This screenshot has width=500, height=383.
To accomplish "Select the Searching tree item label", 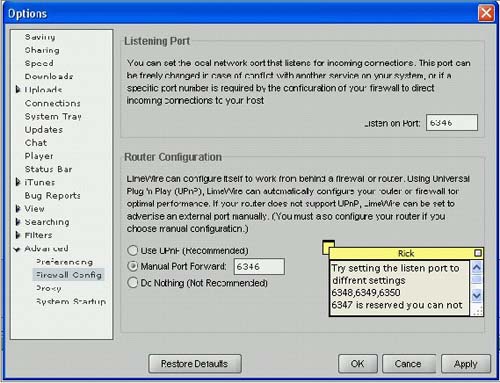I will 47,222.
